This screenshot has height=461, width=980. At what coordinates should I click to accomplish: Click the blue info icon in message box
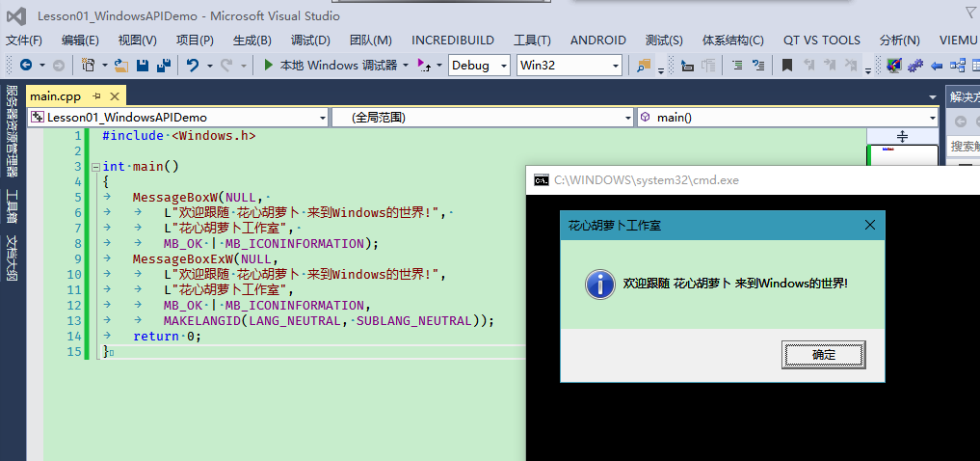pyautogui.click(x=600, y=285)
